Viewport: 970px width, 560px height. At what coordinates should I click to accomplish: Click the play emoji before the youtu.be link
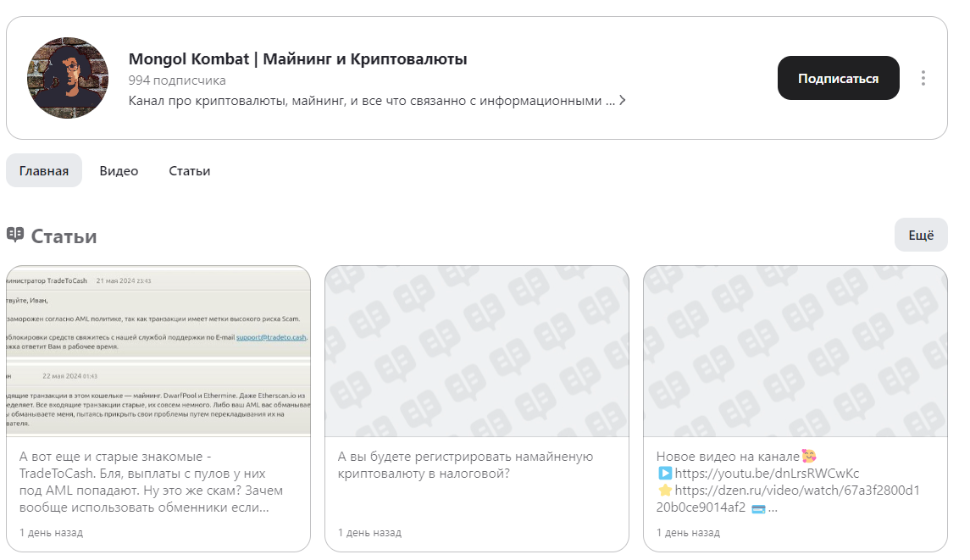point(664,474)
